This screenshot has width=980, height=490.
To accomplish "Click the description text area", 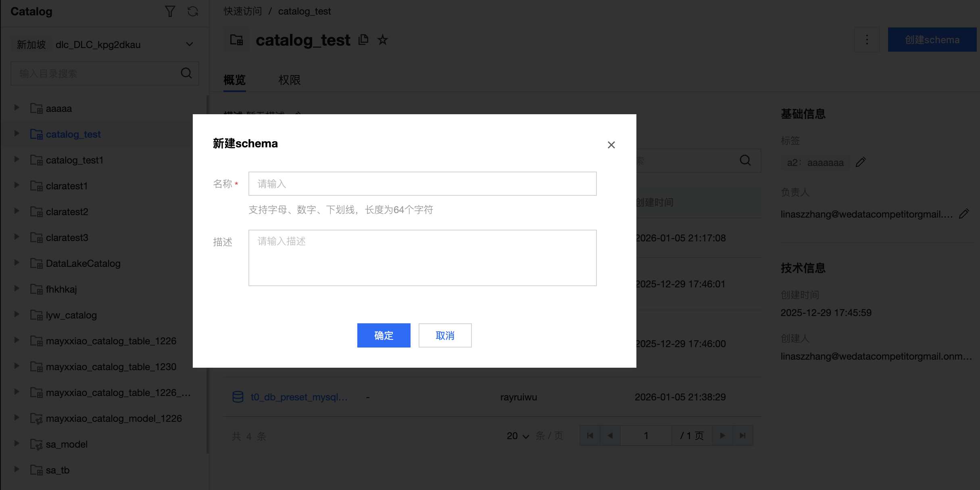I will click(422, 258).
